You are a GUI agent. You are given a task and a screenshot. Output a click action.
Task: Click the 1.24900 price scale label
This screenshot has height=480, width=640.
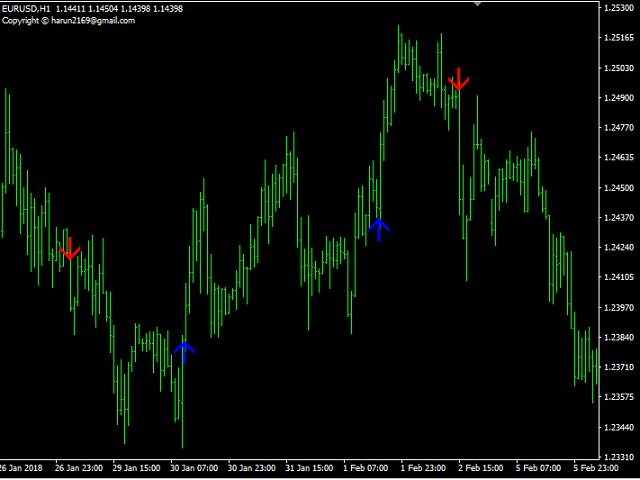coord(619,98)
